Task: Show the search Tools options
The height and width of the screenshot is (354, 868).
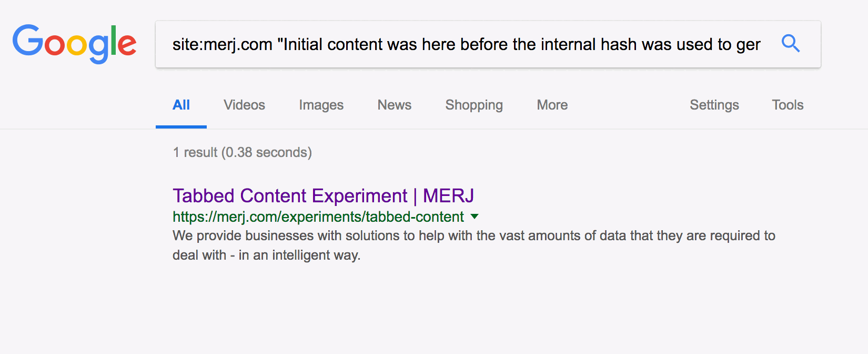Action: 788,105
